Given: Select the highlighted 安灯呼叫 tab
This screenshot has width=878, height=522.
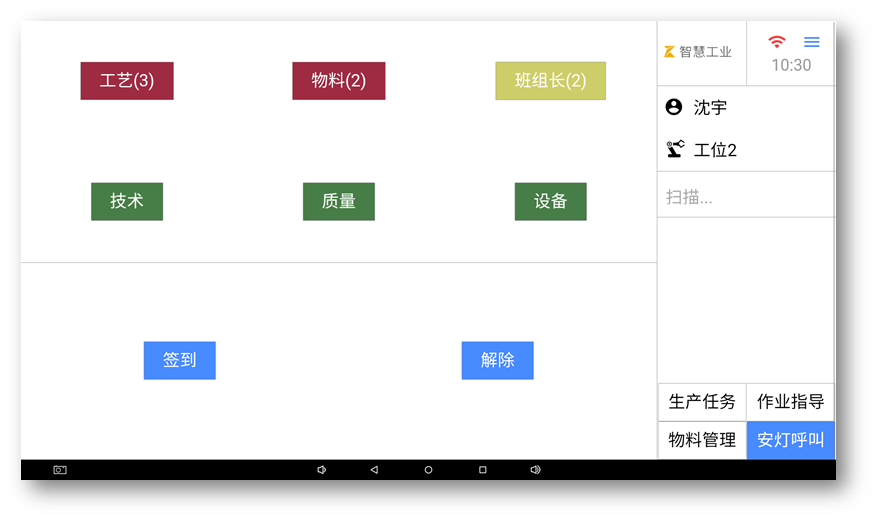Looking at the screenshot, I should (790, 440).
